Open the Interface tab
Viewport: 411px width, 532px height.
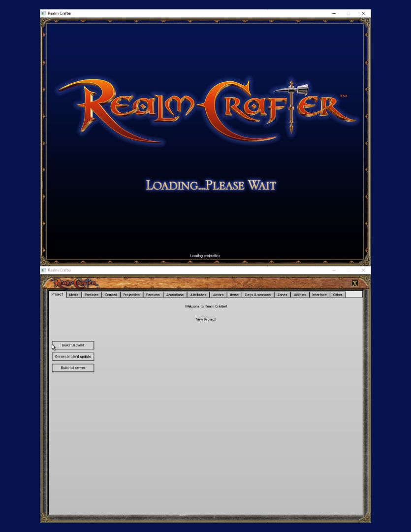pyautogui.click(x=320, y=295)
